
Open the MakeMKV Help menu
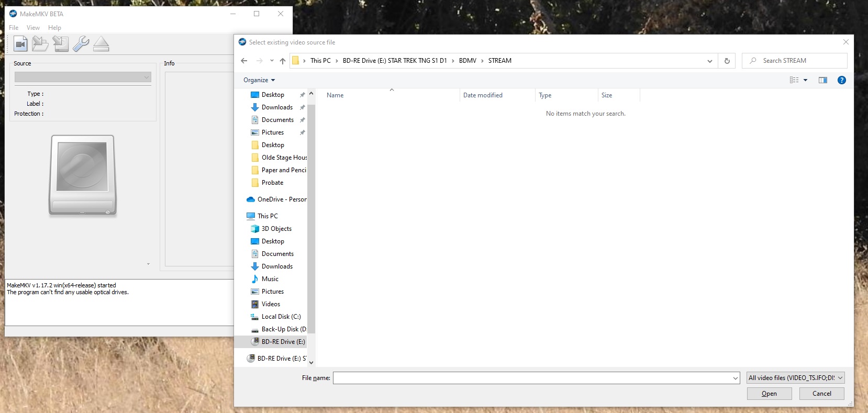tap(54, 28)
